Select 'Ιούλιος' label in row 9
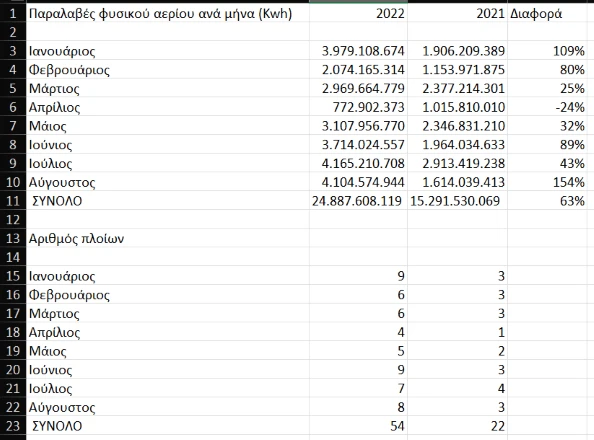 [x=50, y=163]
